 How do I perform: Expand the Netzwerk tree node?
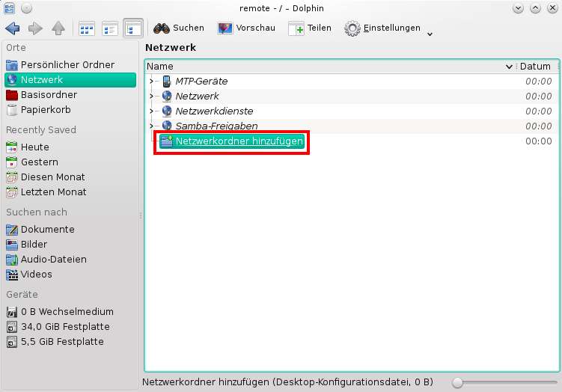click(x=151, y=97)
